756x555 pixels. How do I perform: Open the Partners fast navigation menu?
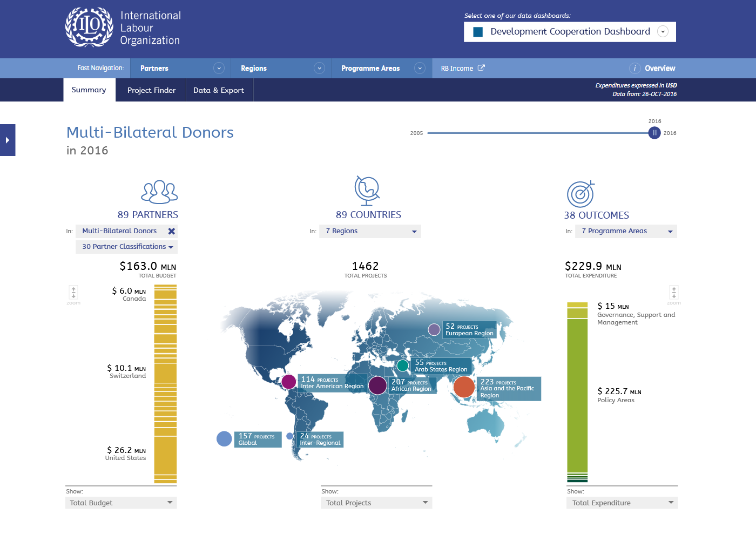click(181, 69)
